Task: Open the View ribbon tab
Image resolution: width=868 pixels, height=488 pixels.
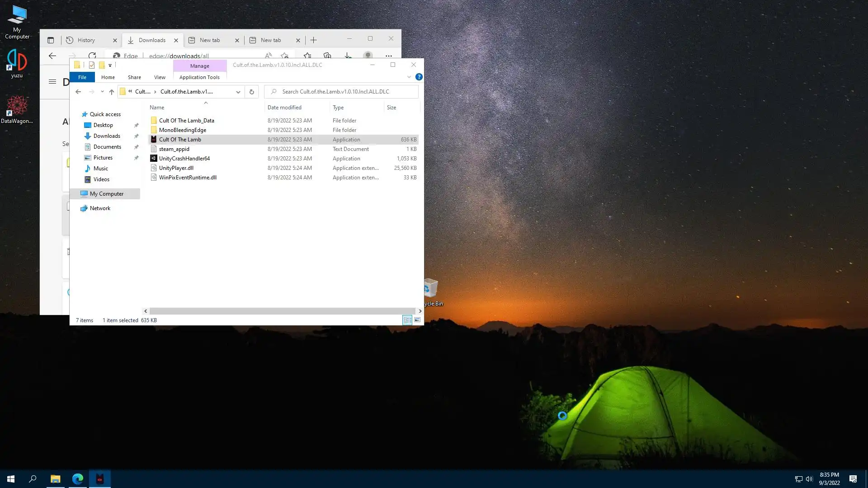Action: [160, 77]
